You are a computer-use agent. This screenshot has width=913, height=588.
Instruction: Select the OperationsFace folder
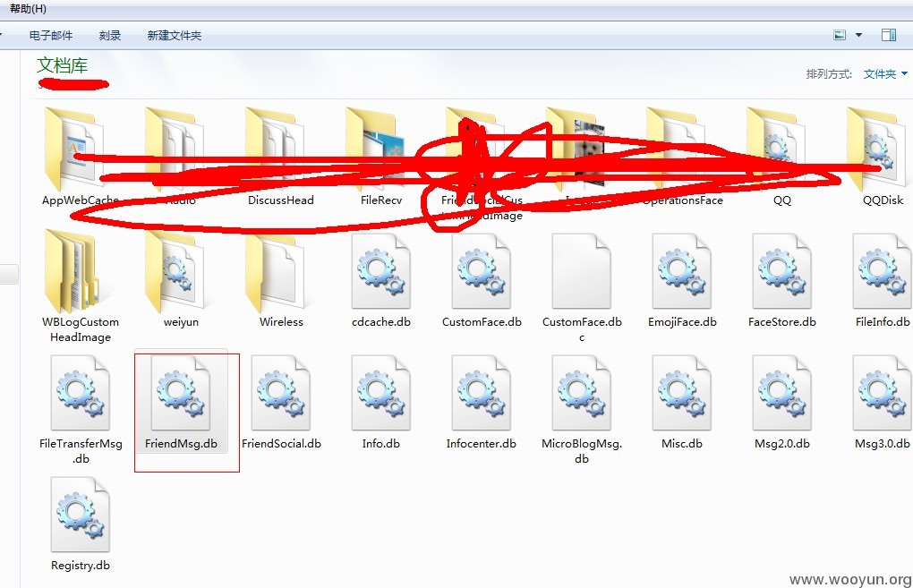(x=682, y=158)
